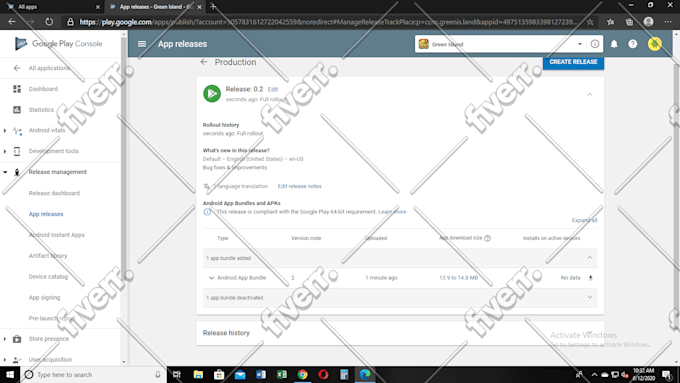Image resolution: width=680 pixels, height=383 pixels.
Task: Show app info icon beside app selector
Action: click(x=595, y=44)
